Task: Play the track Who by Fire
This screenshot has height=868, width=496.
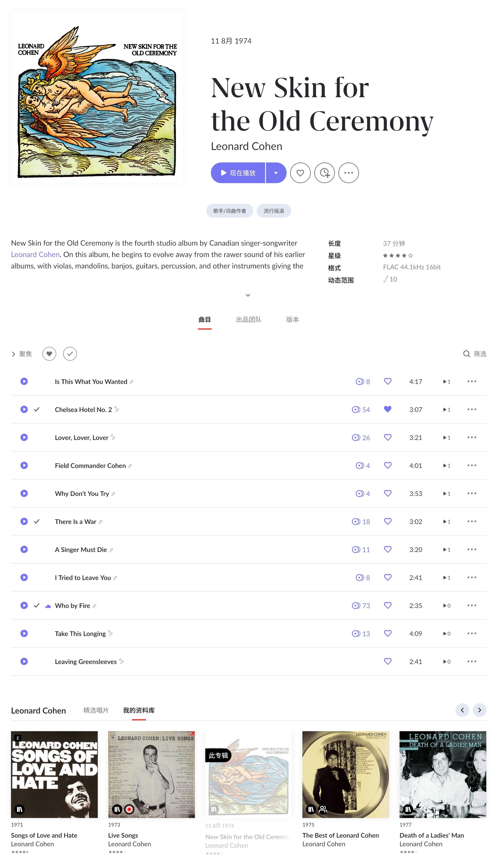Action: pos(24,605)
